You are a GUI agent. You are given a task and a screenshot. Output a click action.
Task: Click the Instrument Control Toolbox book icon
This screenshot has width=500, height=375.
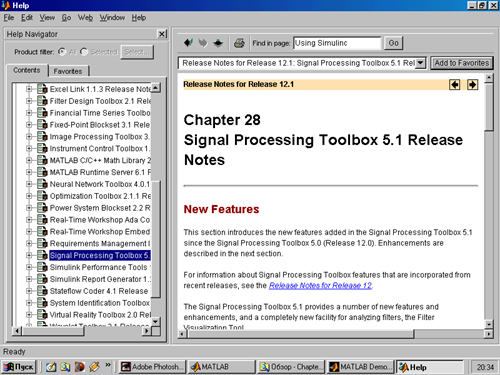point(42,148)
